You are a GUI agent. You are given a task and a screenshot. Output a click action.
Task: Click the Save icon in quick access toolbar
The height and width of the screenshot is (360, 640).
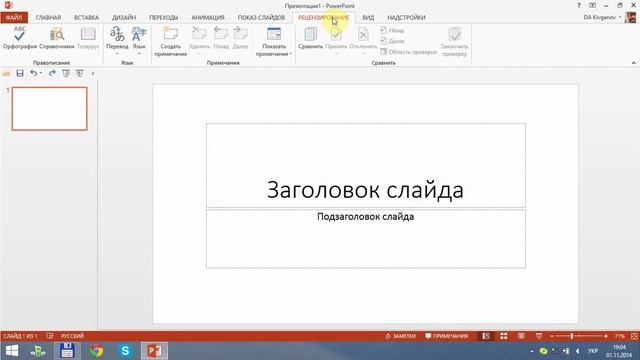pyautogui.click(x=20, y=73)
